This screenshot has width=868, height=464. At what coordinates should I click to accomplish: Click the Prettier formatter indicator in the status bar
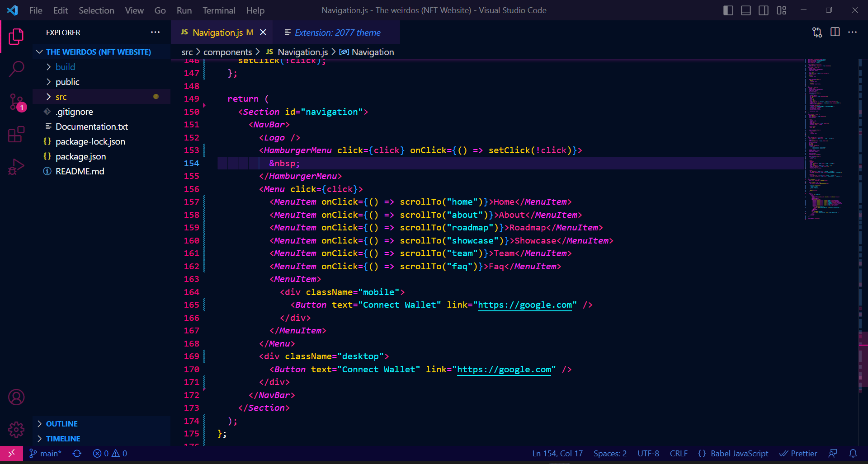coord(798,453)
